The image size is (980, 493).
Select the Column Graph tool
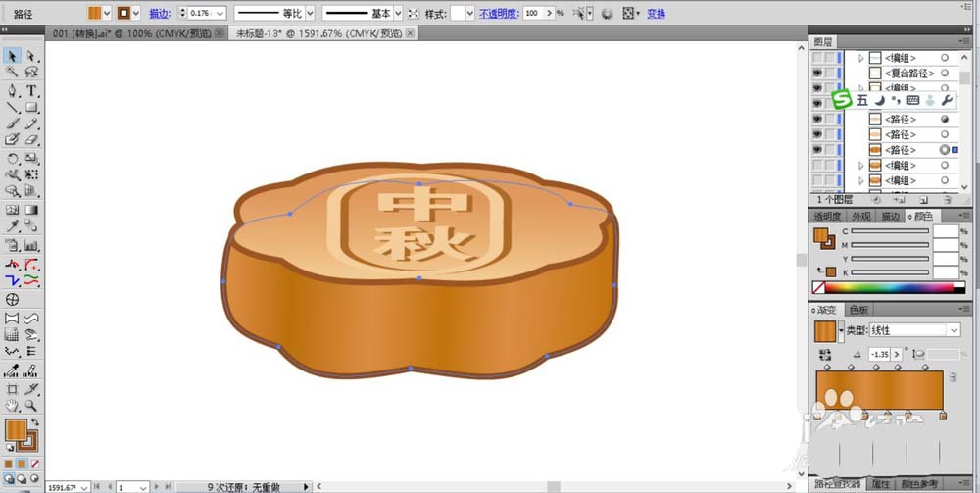click(31, 245)
